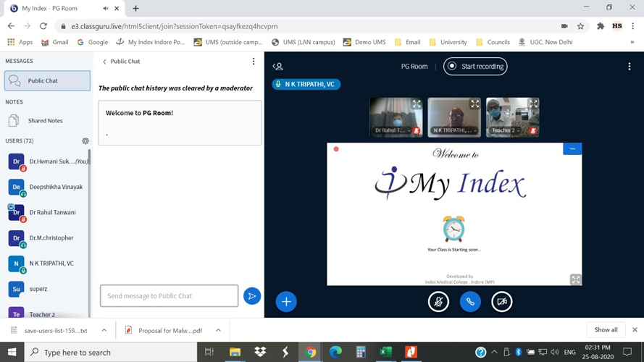Open Email bookmarks folder
The image size is (644, 362).
[x=407, y=42]
